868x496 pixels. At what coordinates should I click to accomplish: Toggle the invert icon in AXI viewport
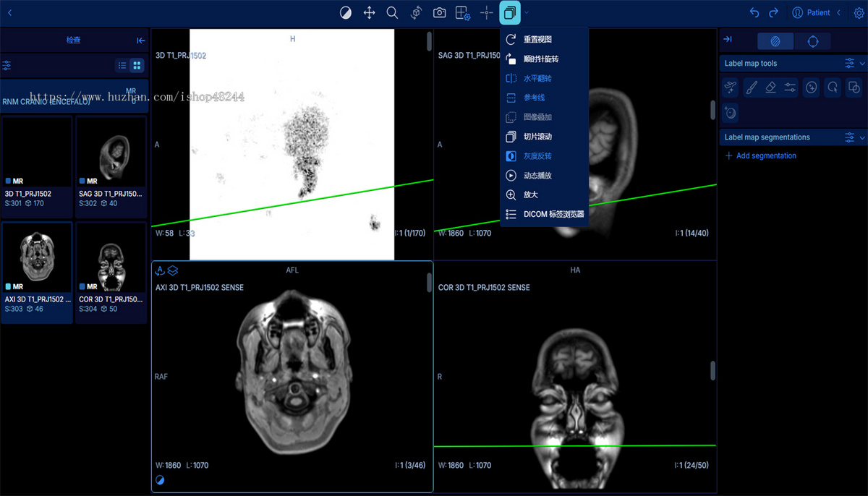click(x=160, y=480)
